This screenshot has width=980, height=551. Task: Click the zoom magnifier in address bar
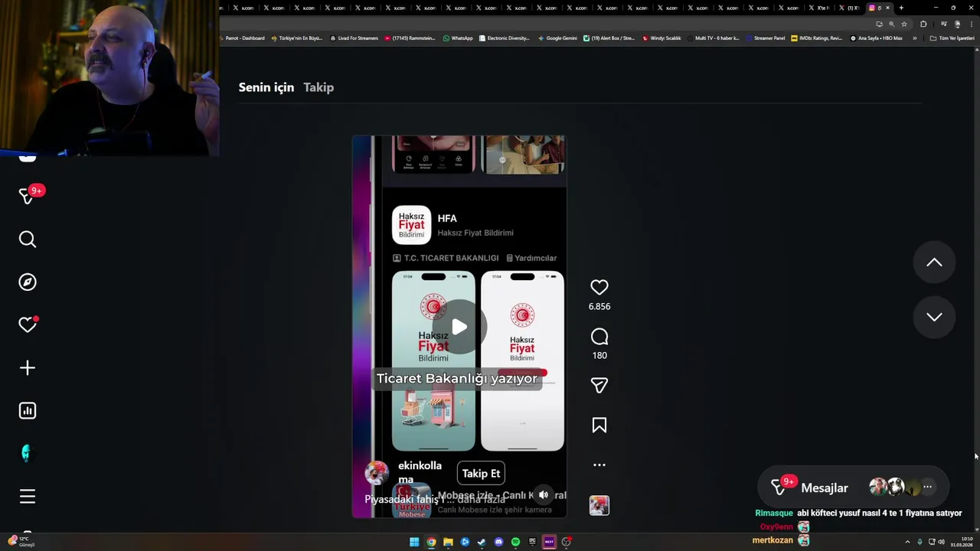(x=891, y=24)
